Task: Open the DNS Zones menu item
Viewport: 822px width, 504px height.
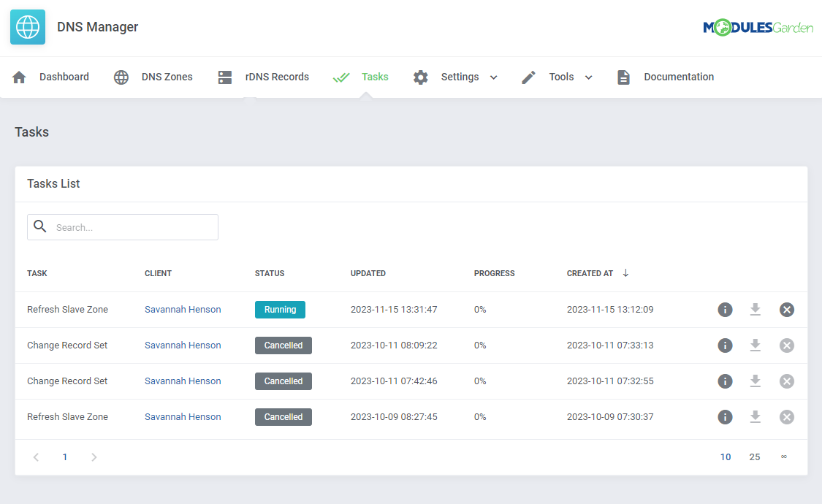Action: [167, 77]
